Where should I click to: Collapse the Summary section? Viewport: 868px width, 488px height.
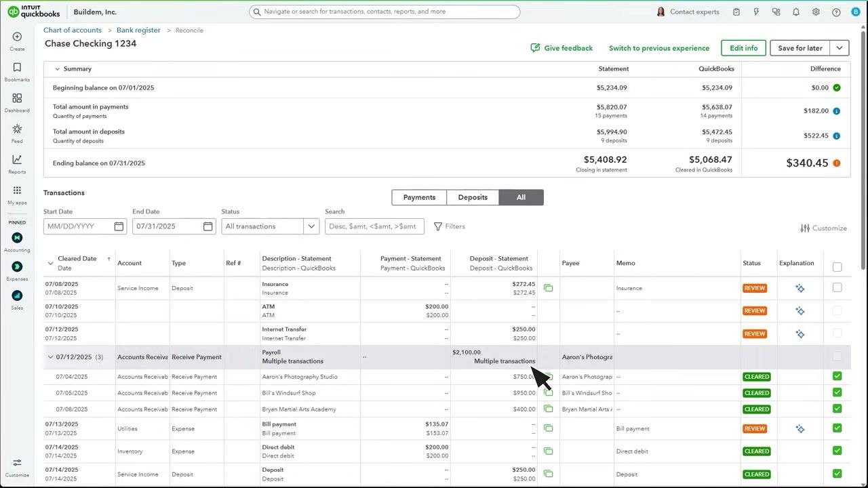click(57, 68)
